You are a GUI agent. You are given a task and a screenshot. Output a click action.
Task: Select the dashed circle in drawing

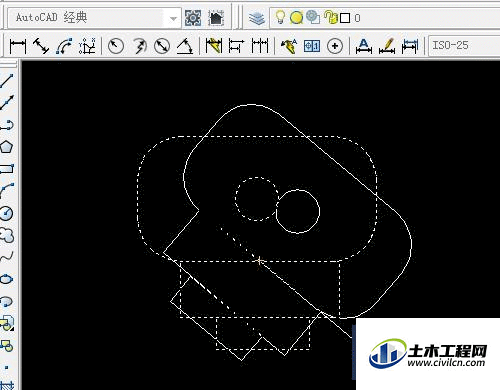pyautogui.click(x=256, y=199)
